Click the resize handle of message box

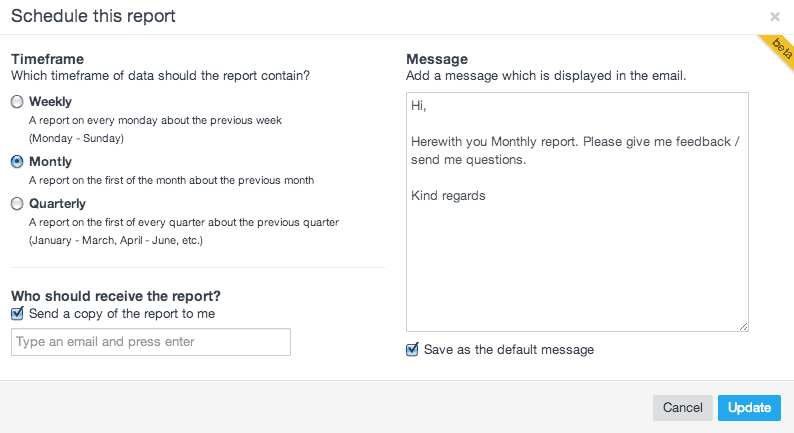click(x=743, y=327)
